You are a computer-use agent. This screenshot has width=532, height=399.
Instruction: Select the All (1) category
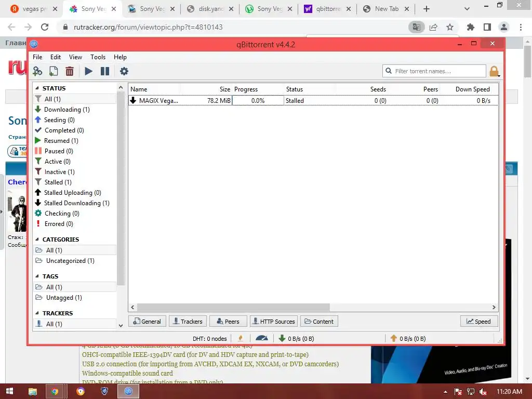(75, 250)
